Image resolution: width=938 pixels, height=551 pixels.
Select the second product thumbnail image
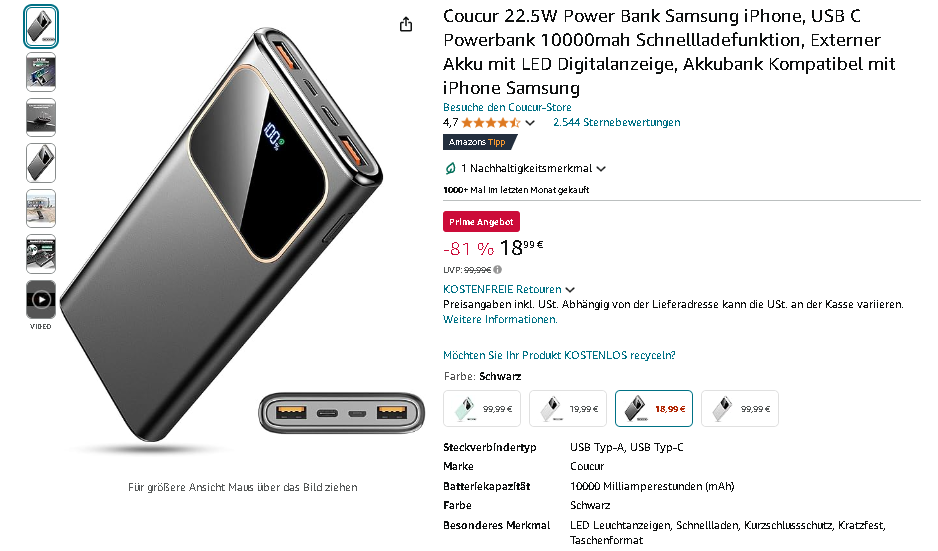tap(41, 72)
